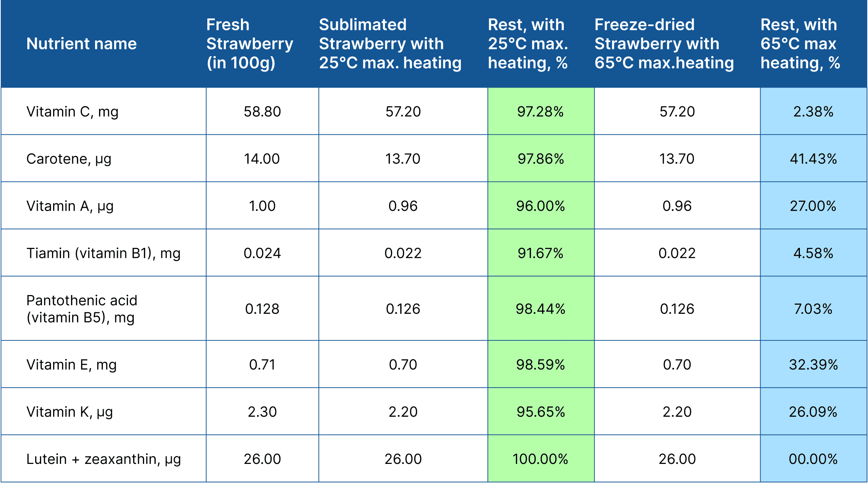The width and height of the screenshot is (868, 483).
Task: Click the Pantothenic acid (vitamin B5) label
Action: coord(82,309)
